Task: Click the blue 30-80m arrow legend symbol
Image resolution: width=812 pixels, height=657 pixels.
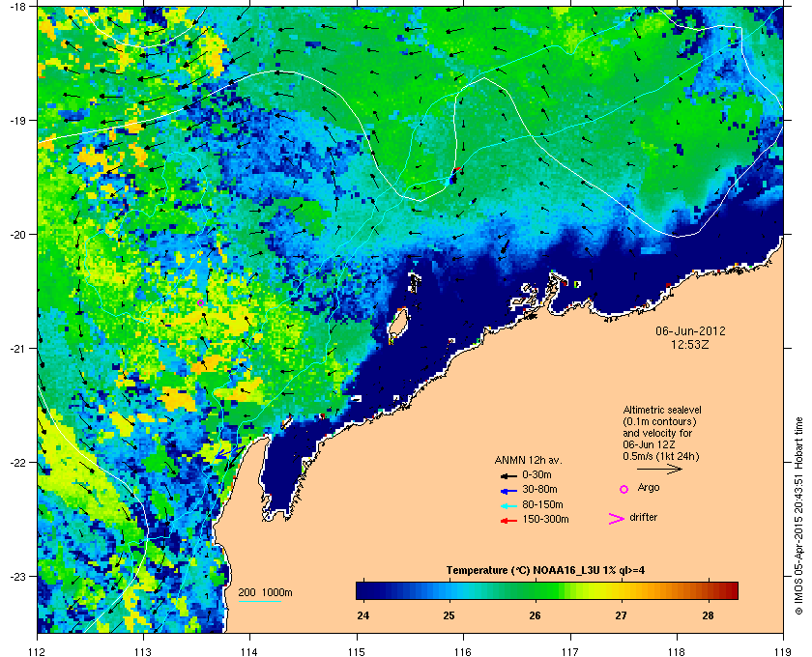Action: [x=508, y=491]
